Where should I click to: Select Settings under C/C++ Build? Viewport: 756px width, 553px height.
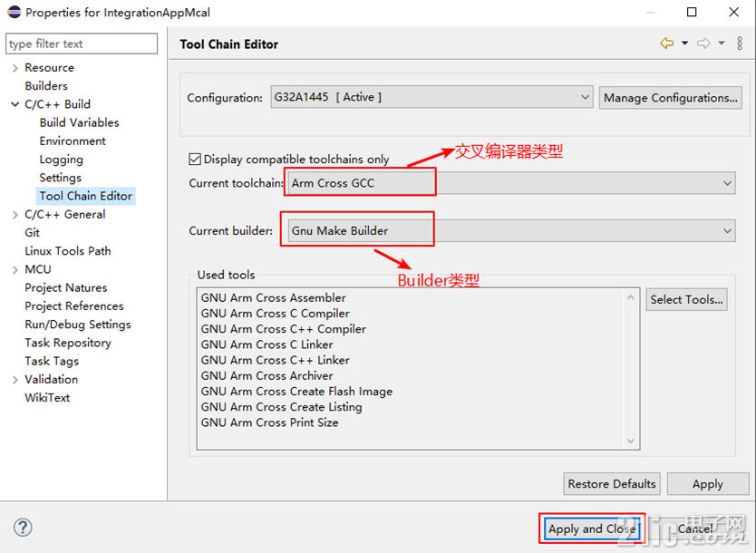(60, 178)
